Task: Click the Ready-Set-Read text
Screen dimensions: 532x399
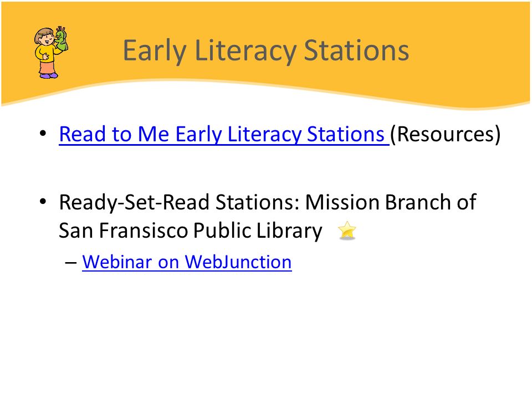Action: pos(134,203)
